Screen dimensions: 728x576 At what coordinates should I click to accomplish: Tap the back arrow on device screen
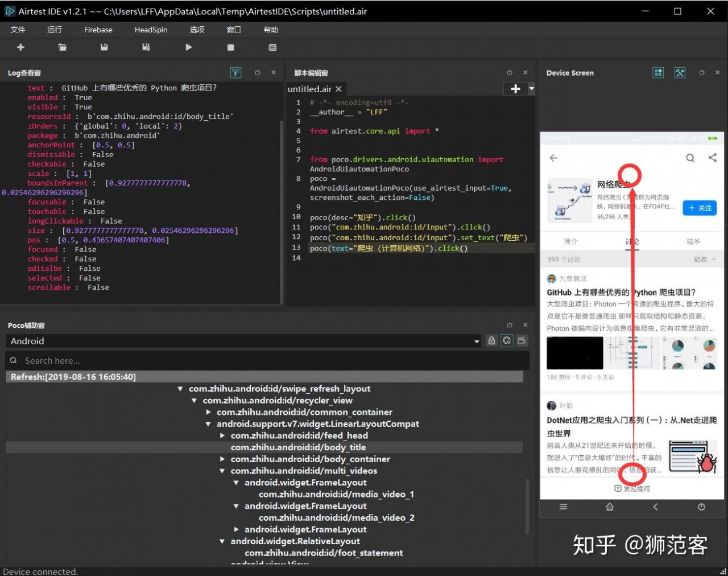click(553, 158)
